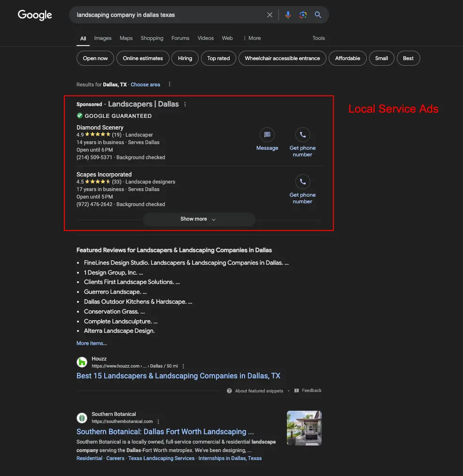Click Landscapers | Dallas sponsored heading
This screenshot has width=463, height=476.
[143, 104]
